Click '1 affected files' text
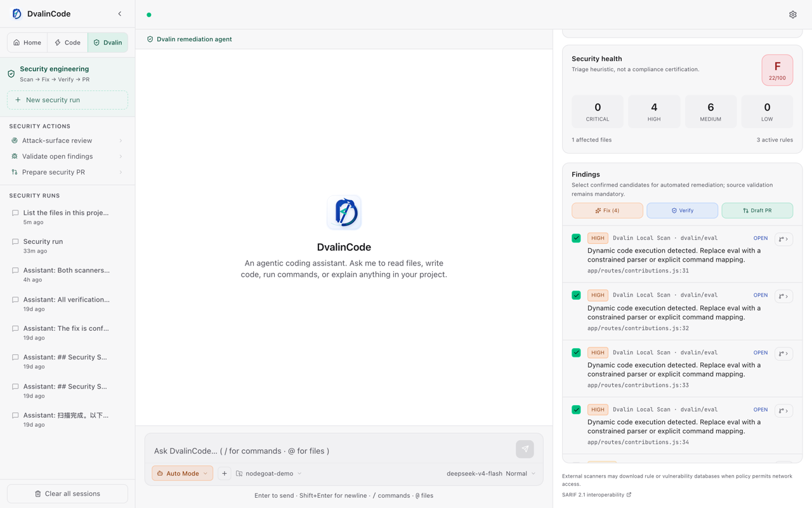812x508 pixels. (592, 140)
